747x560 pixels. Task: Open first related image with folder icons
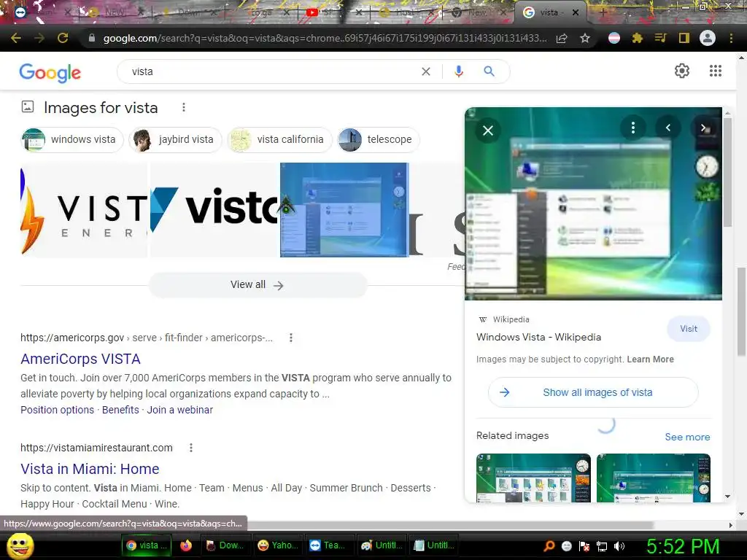(533, 478)
